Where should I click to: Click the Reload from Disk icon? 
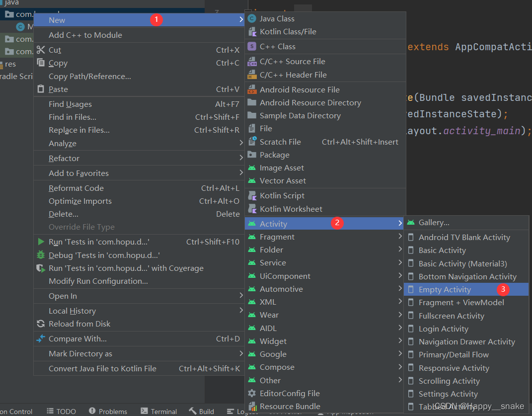41,324
